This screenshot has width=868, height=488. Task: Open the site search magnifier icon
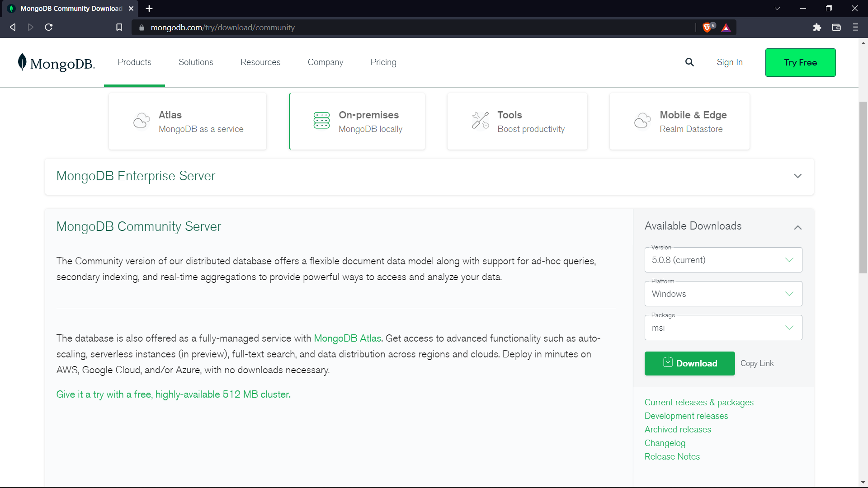pos(689,62)
